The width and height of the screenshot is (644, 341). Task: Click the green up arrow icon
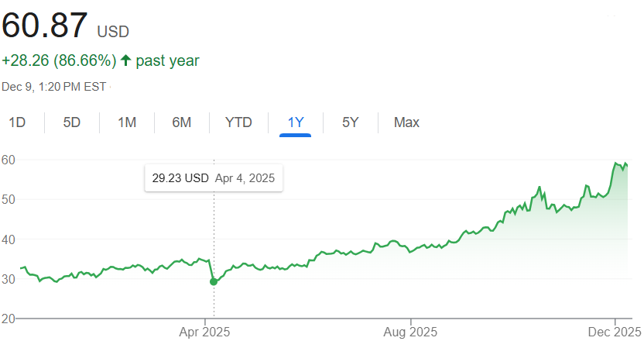click(126, 60)
